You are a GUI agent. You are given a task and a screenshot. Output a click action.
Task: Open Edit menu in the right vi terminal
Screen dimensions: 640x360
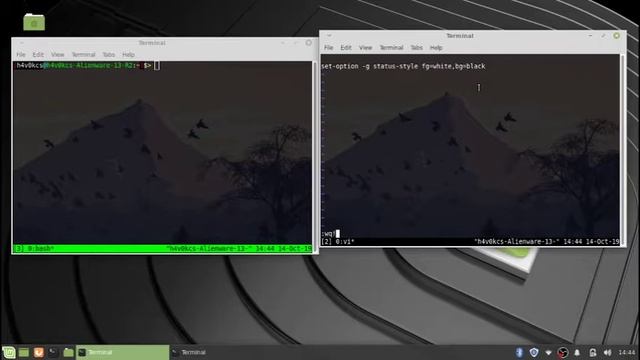pos(346,48)
